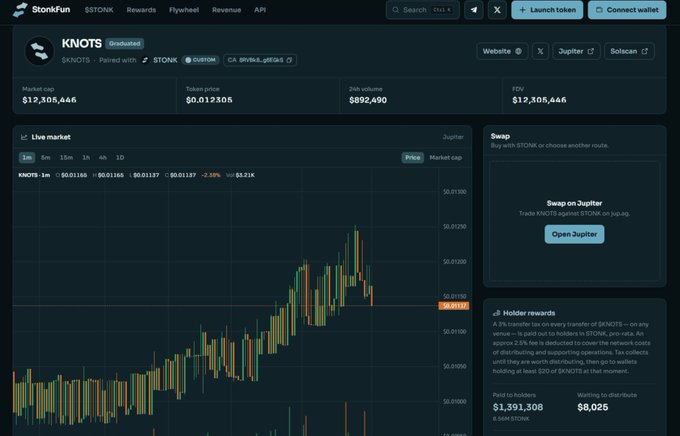
Task: Click the STONK pair icon
Action: [x=145, y=60]
